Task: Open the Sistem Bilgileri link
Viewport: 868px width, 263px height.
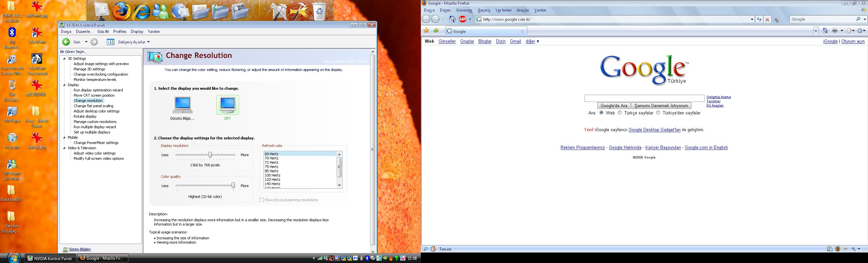Action: pos(80,249)
